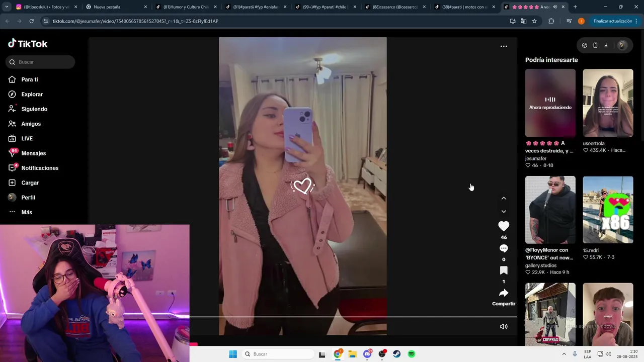Switch to Humor y Cultura Chile tab
The height and width of the screenshot is (362, 644).
click(186, 7)
